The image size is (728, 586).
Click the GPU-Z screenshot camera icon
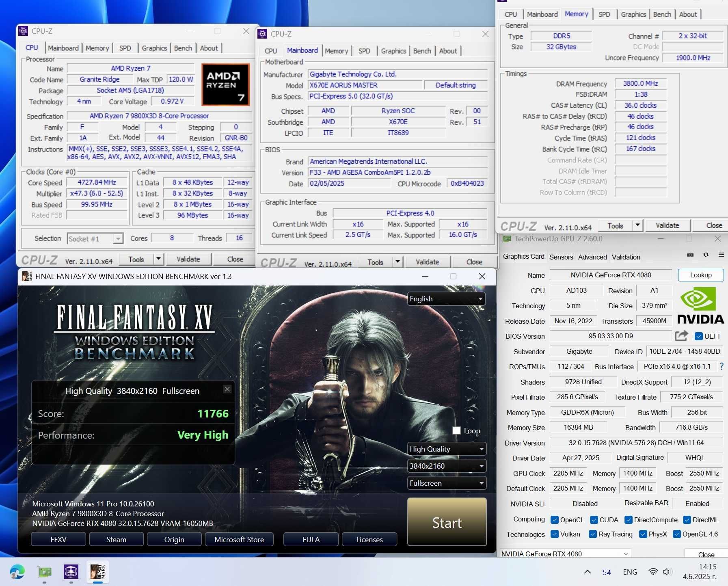click(690, 255)
